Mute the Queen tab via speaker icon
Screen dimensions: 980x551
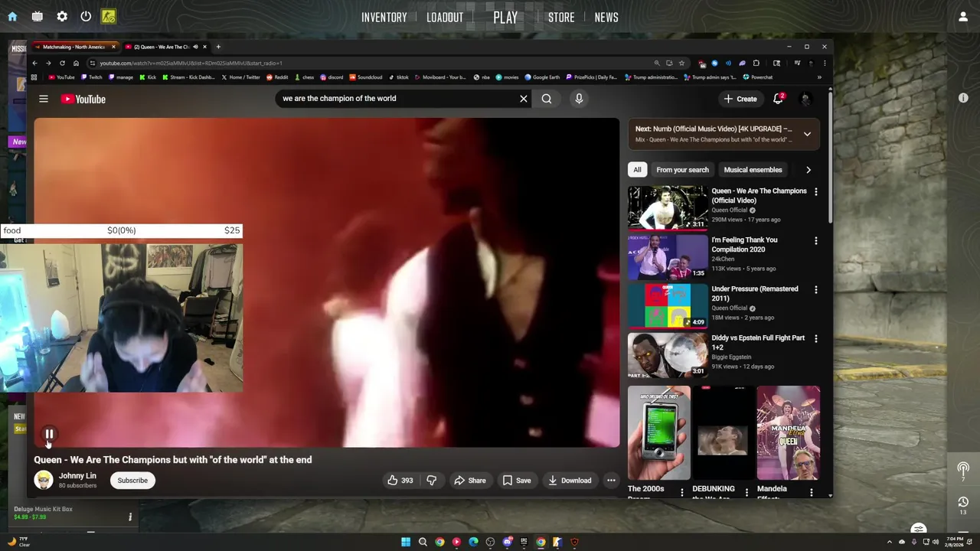click(x=195, y=47)
